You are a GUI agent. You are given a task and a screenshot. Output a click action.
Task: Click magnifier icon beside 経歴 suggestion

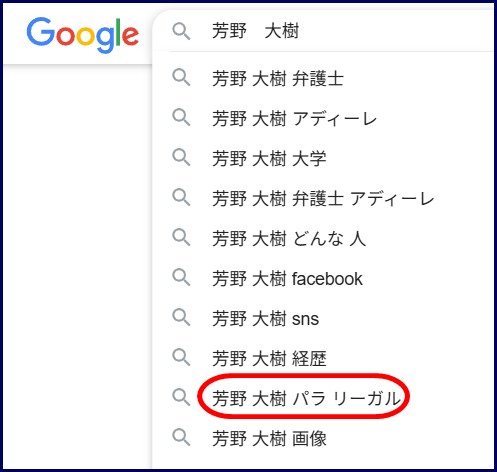pos(181,357)
